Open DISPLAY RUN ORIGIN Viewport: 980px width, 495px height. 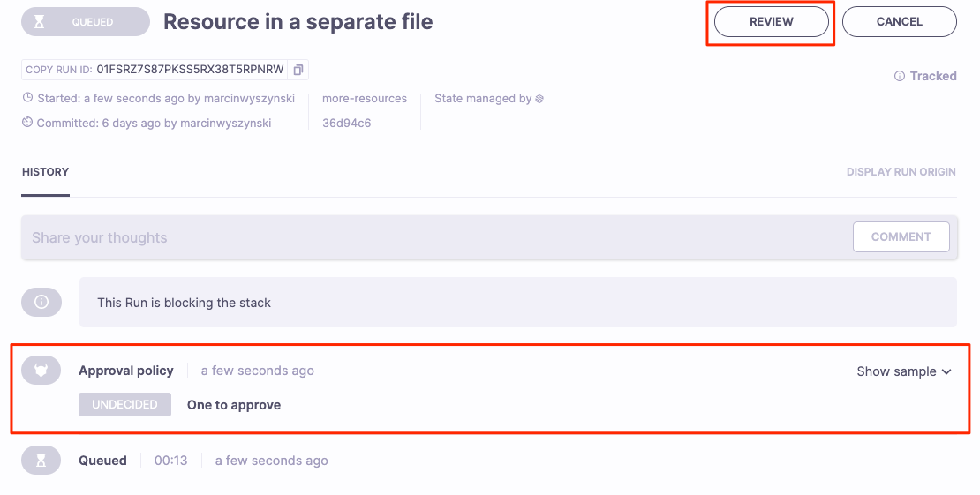coord(901,172)
